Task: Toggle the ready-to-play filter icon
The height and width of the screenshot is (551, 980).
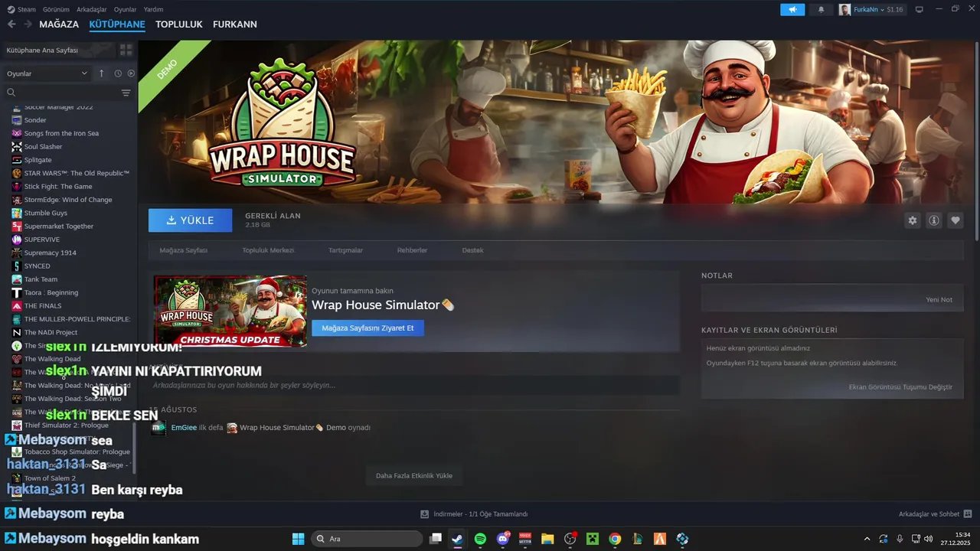Action: (x=131, y=73)
